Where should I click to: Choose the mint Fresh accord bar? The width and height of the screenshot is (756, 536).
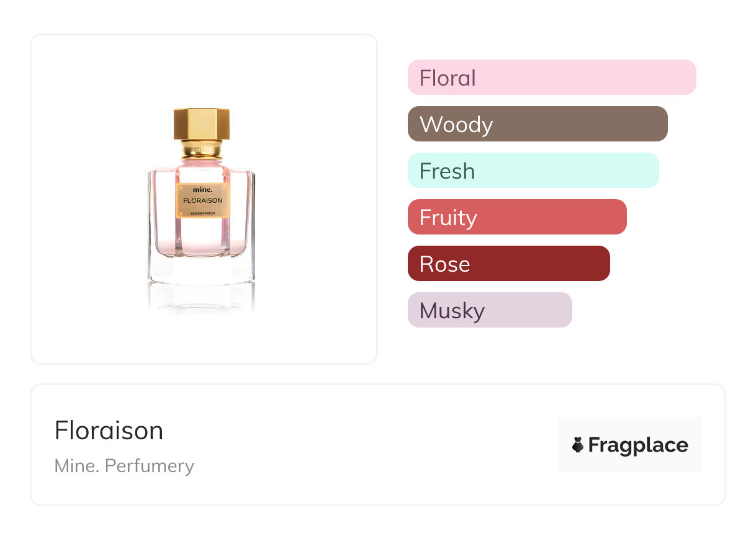[x=533, y=171]
